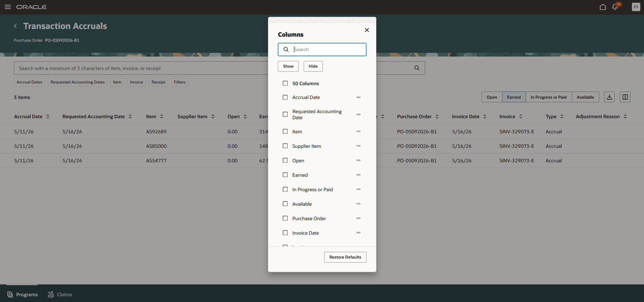This screenshot has width=644, height=302.
Task: Grab the reorder handle for Accrual Date
Action: point(358,97)
